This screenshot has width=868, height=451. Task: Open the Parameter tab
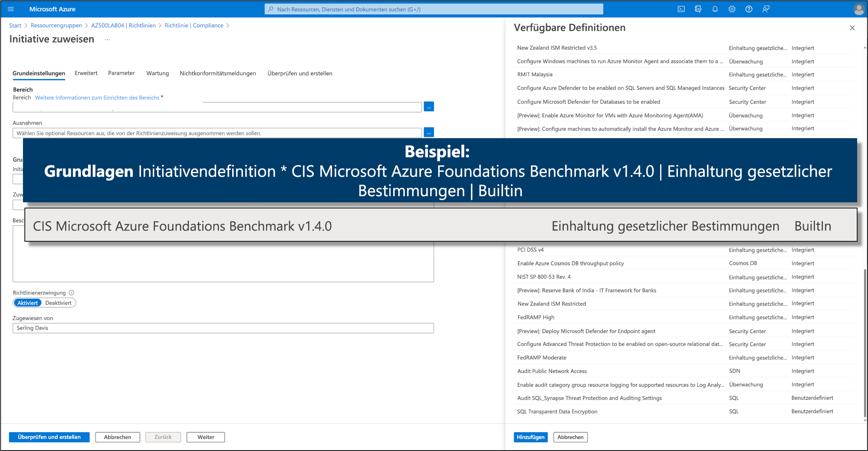[122, 73]
